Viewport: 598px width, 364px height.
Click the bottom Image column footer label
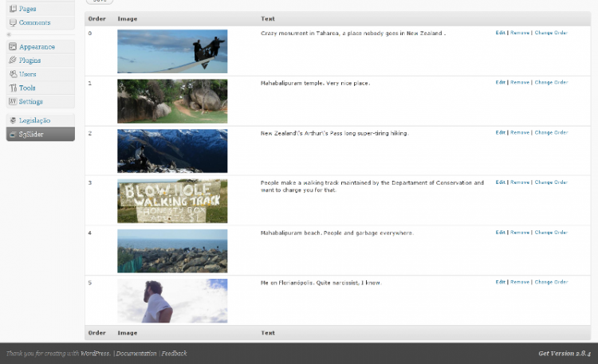coord(128,333)
